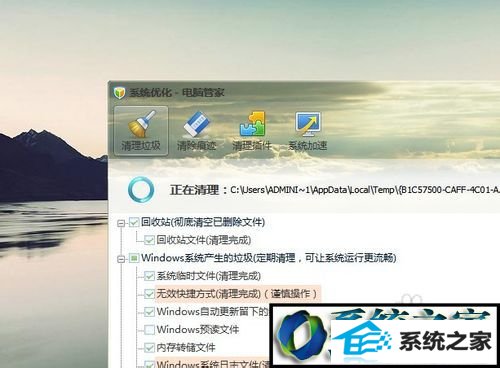This screenshot has width=500, height=368.
Task: Toggle Windows系统产生的垃圾 group checkbox
Action: click(134, 258)
